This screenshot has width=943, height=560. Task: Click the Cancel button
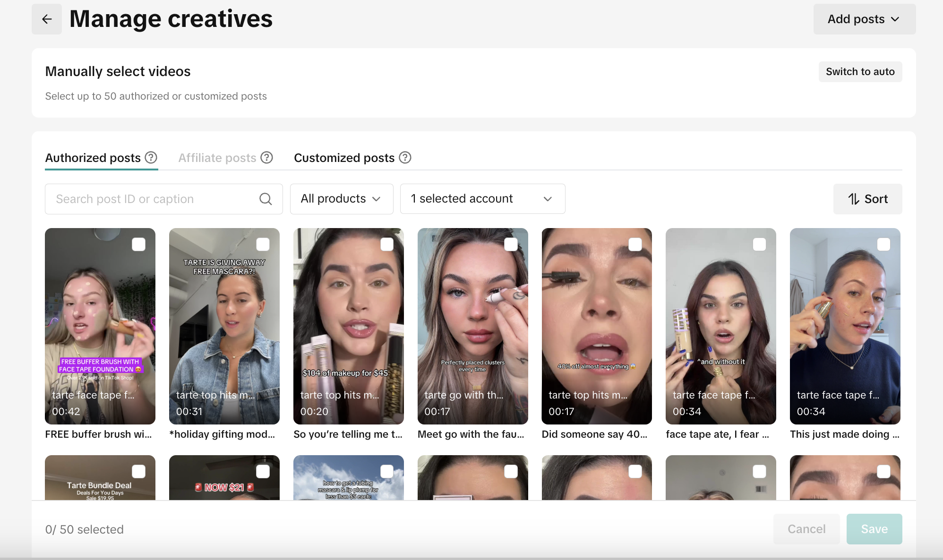coord(806,529)
